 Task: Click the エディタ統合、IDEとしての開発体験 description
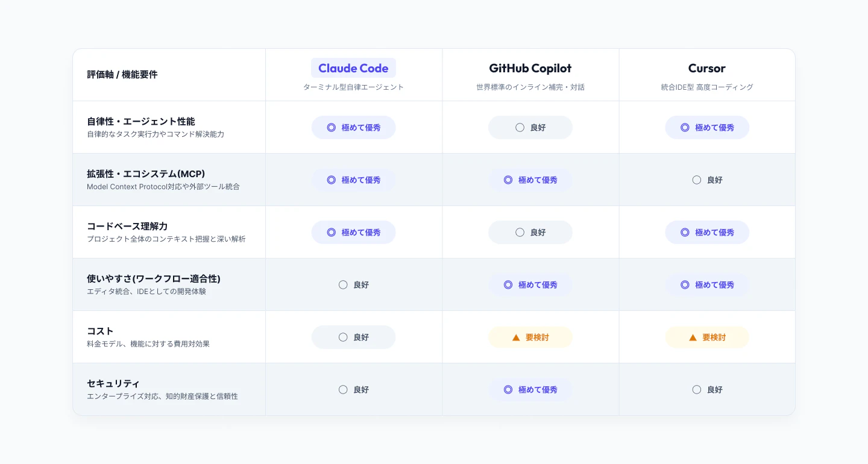click(146, 292)
